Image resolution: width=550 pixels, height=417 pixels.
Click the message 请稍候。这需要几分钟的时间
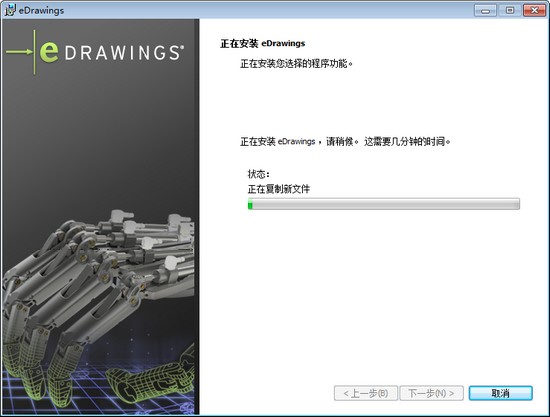tap(388, 142)
